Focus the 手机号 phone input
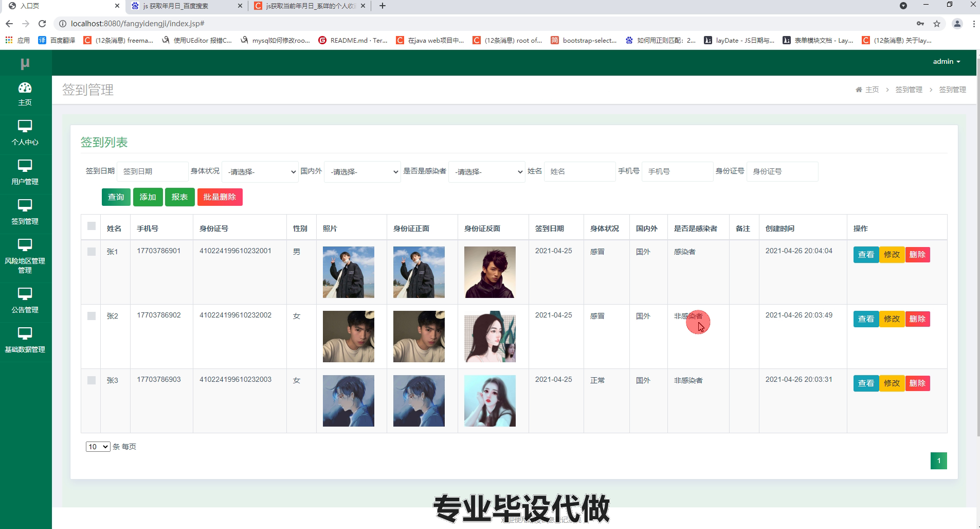 677,171
